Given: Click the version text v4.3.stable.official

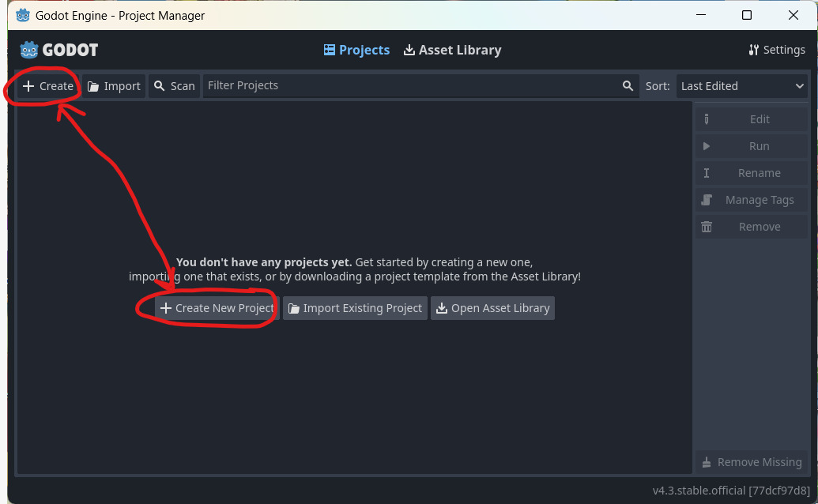Looking at the screenshot, I should pyautogui.click(x=730, y=490).
